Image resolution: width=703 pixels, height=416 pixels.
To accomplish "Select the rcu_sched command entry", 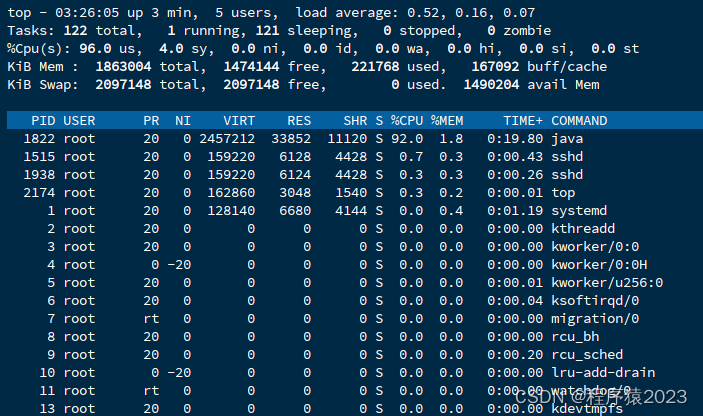I will click(x=587, y=355).
